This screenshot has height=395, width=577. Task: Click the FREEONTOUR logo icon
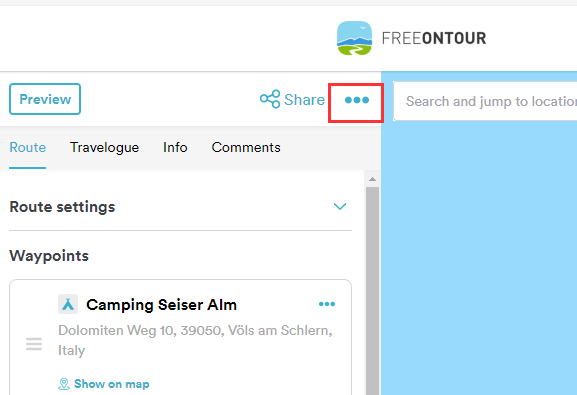(x=354, y=38)
